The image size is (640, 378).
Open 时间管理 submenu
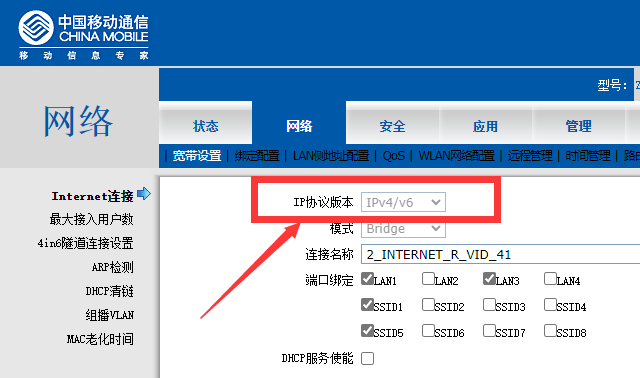(x=588, y=156)
